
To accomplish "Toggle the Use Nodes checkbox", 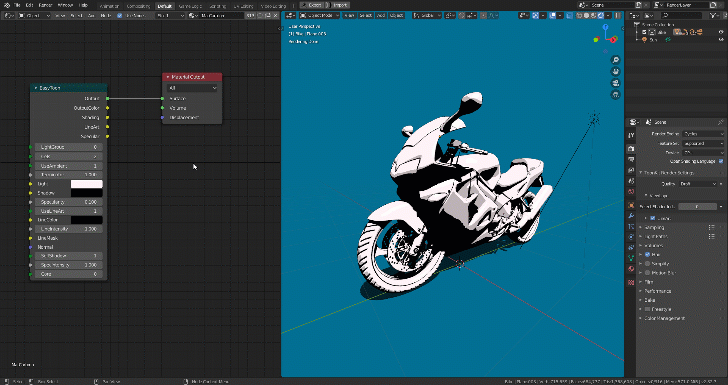I will click(x=119, y=16).
